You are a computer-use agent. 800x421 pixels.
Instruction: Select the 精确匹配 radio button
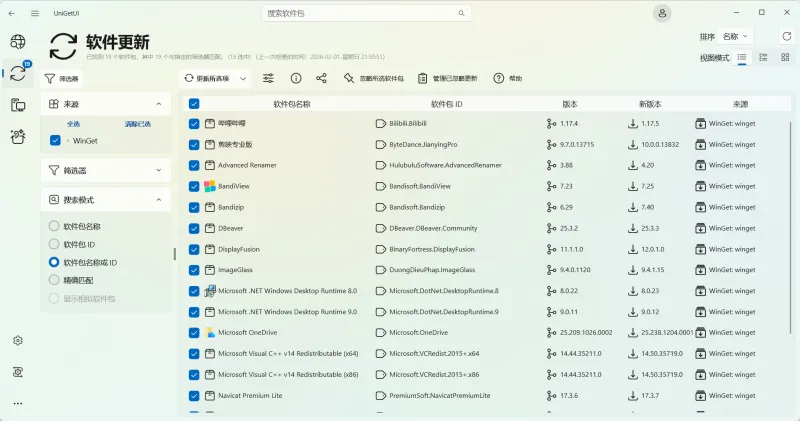click(x=54, y=280)
